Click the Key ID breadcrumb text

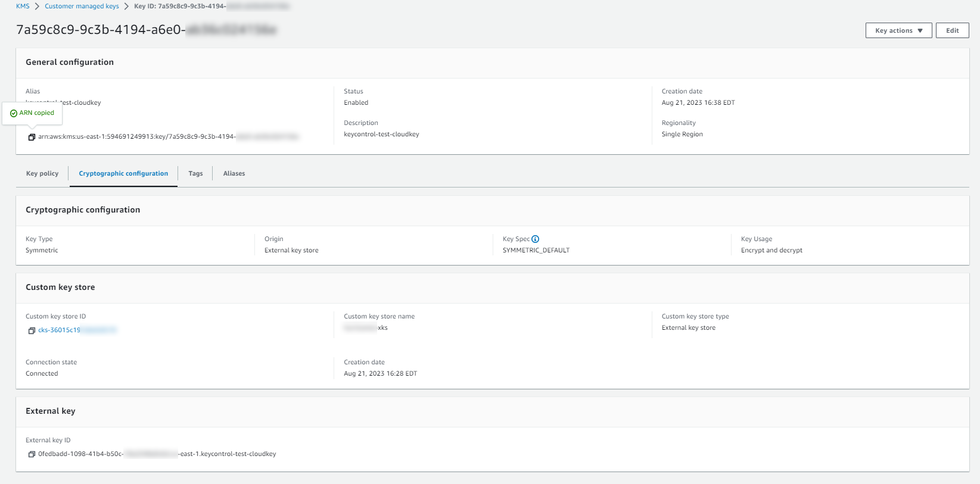211,6
